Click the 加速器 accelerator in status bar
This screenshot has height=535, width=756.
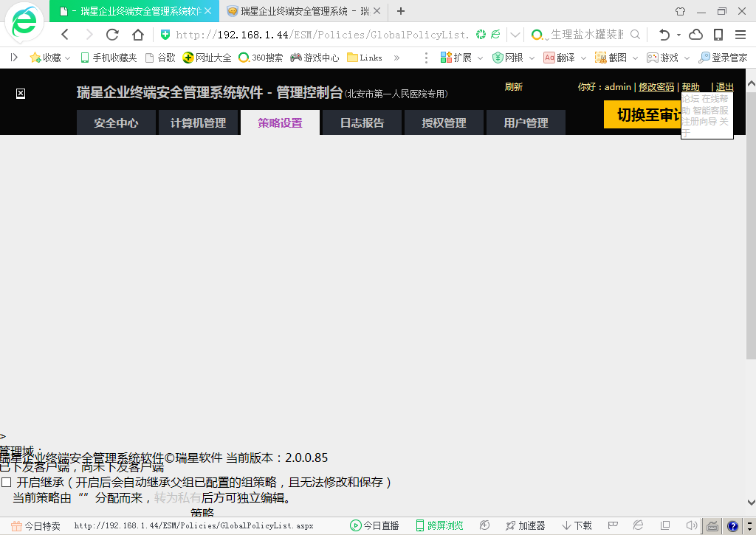(525, 525)
